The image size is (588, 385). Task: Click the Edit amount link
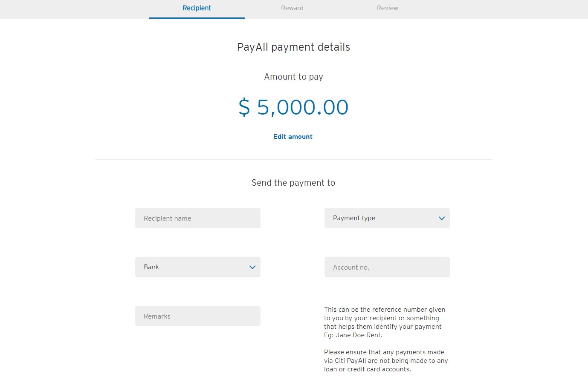293,137
